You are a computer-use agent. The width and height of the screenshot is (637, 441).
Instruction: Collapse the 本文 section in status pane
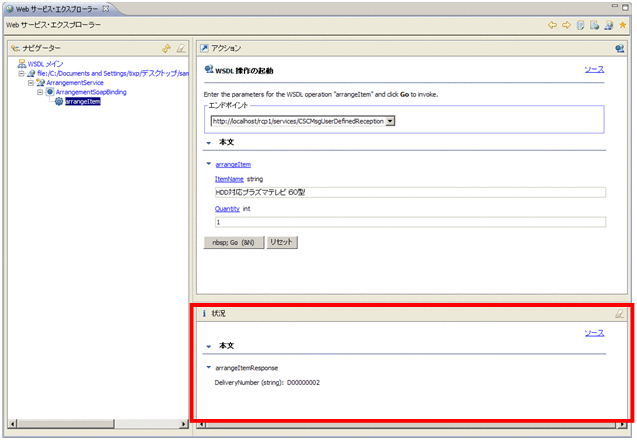tap(208, 347)
